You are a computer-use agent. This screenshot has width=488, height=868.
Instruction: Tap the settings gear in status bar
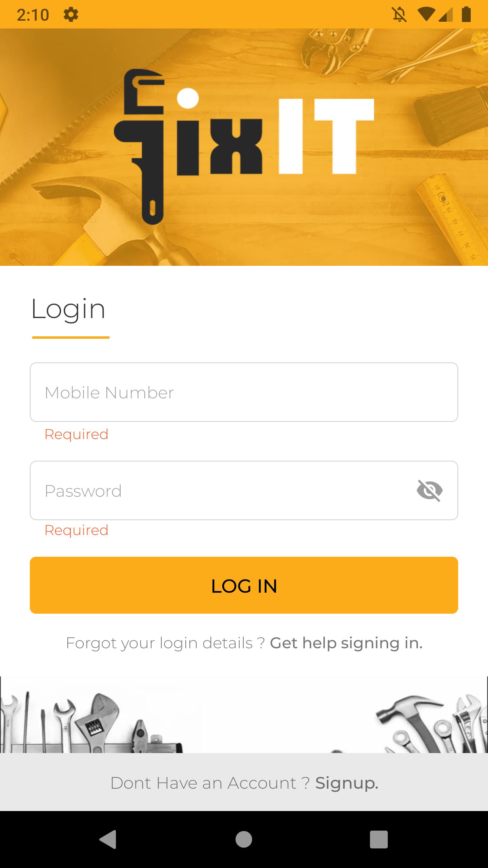[71, 15]
